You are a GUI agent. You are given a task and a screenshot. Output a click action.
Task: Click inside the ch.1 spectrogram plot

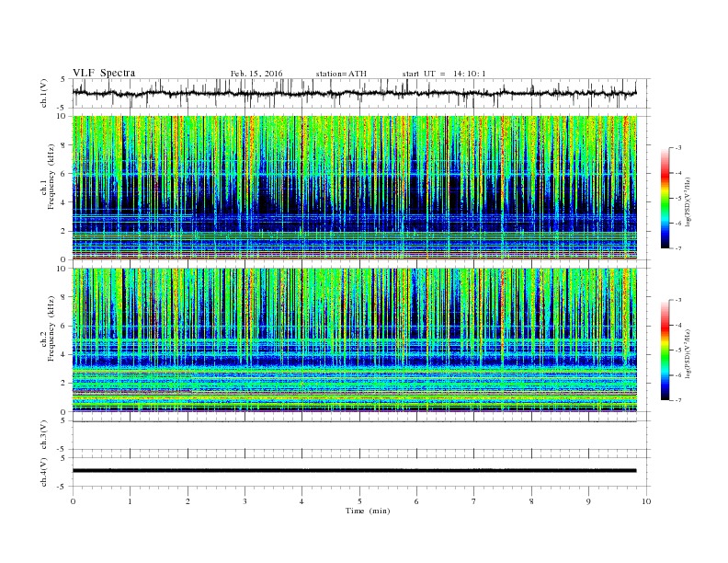click(x=355, y=188)
